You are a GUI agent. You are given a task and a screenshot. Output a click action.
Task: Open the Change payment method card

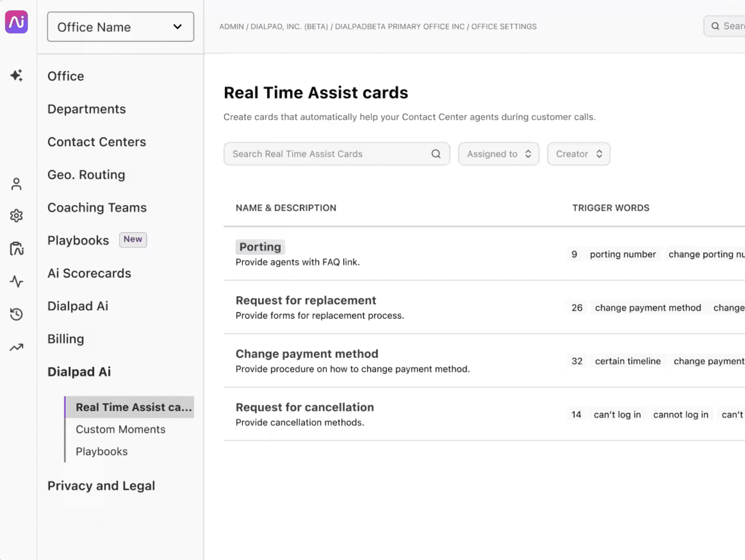[x=307, y=353]
